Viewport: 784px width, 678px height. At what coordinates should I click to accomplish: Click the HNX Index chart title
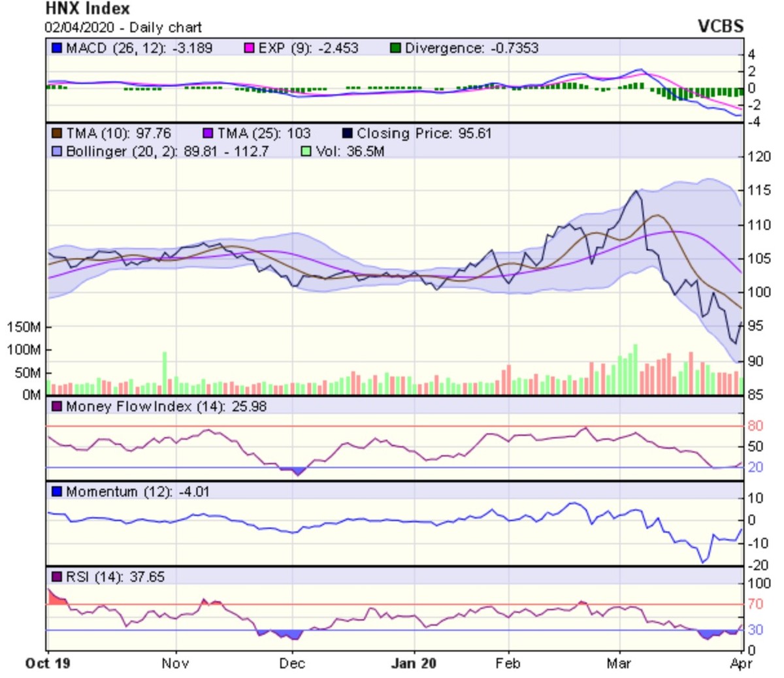87,9
